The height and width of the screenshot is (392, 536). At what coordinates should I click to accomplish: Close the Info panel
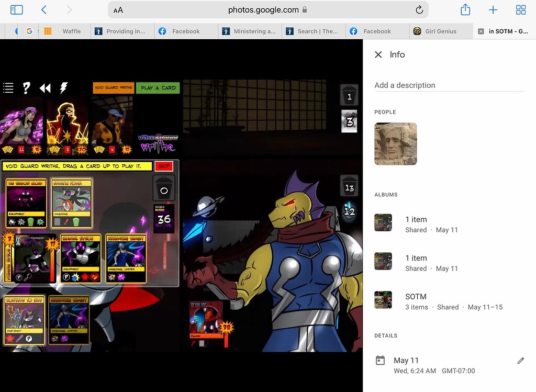pos(378,54)
